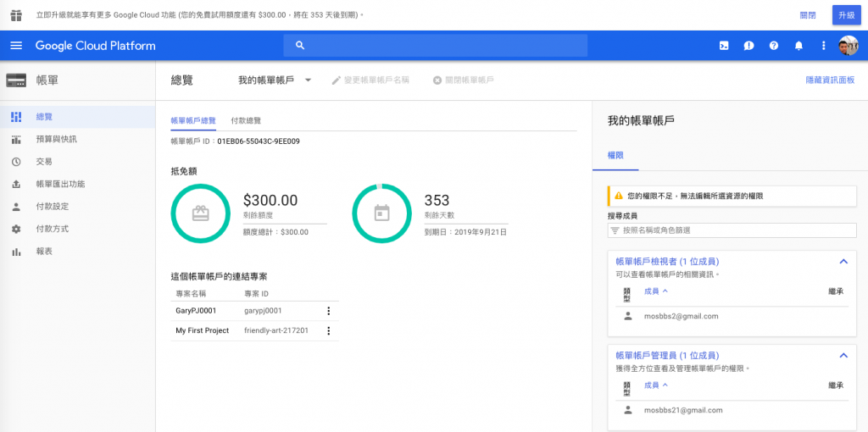This screenshot has height=432, width=868.
Task: Click the warning triangle icon
Action: [x=618, y=196]
